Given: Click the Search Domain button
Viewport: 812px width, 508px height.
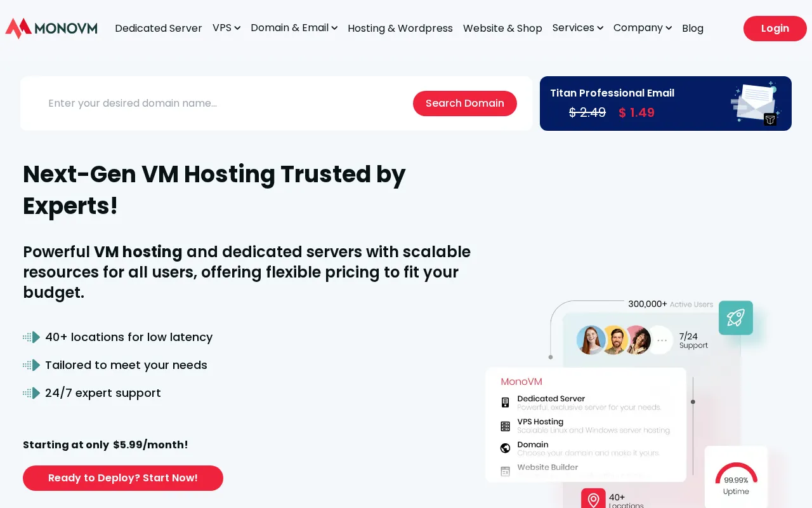Looking at the screenshot, I should coord(465,104).
